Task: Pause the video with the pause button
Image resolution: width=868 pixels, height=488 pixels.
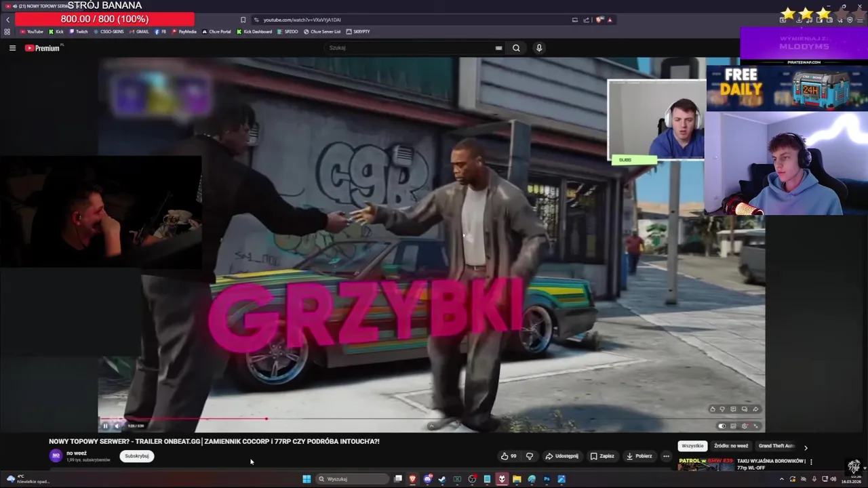Action: (105, 426)
